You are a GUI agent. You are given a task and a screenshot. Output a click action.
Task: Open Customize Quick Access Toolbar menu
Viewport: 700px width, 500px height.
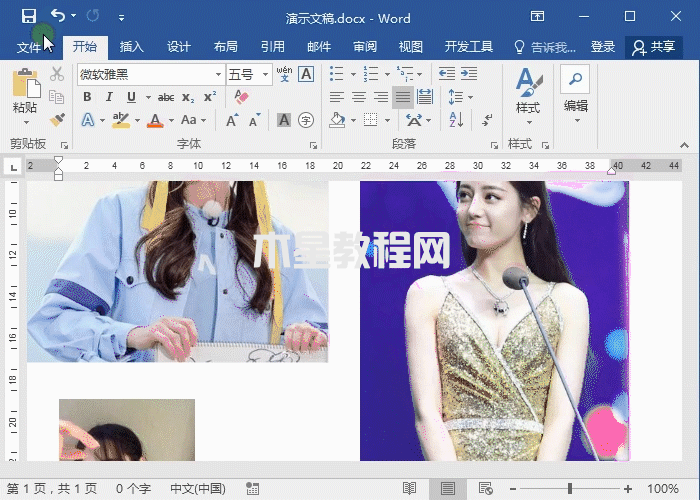tap(121, 18)
